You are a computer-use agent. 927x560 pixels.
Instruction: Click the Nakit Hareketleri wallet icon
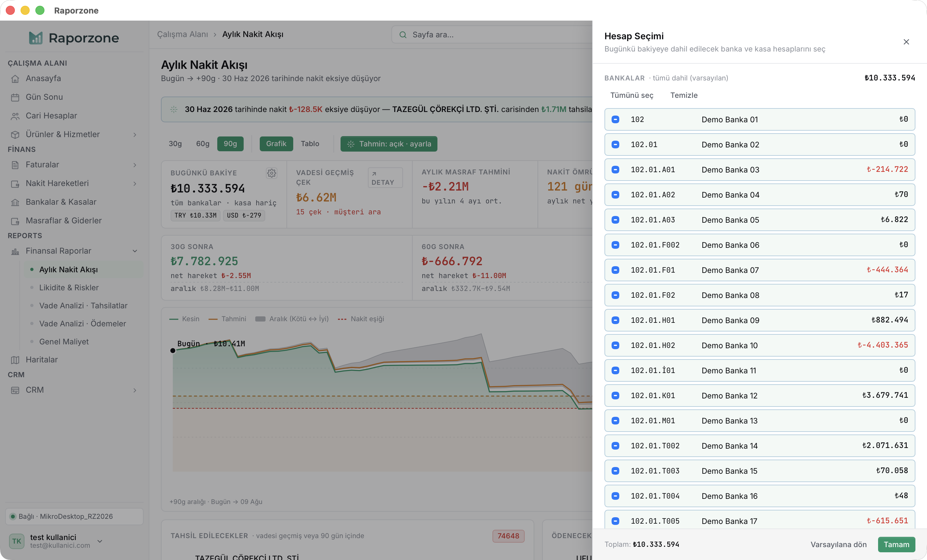15,183
